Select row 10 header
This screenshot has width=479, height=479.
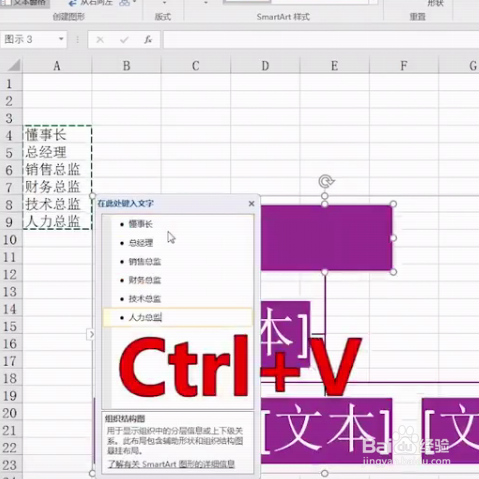coord(10,239)
